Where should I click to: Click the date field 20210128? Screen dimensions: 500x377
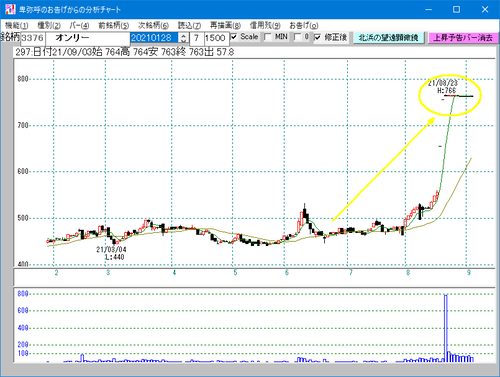pyautogui.click(x=154, y=38)
